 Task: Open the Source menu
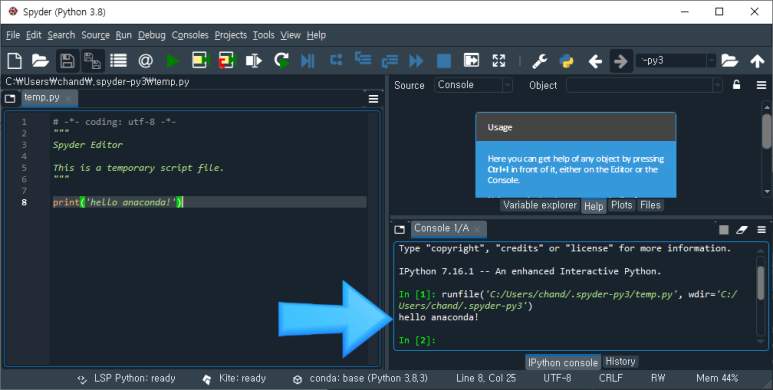click(95, 35)
